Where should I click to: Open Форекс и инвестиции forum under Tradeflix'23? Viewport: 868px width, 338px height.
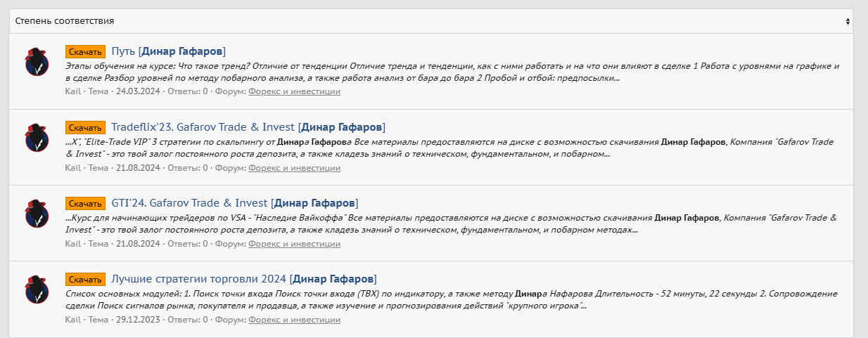click(x=294, y=168)
